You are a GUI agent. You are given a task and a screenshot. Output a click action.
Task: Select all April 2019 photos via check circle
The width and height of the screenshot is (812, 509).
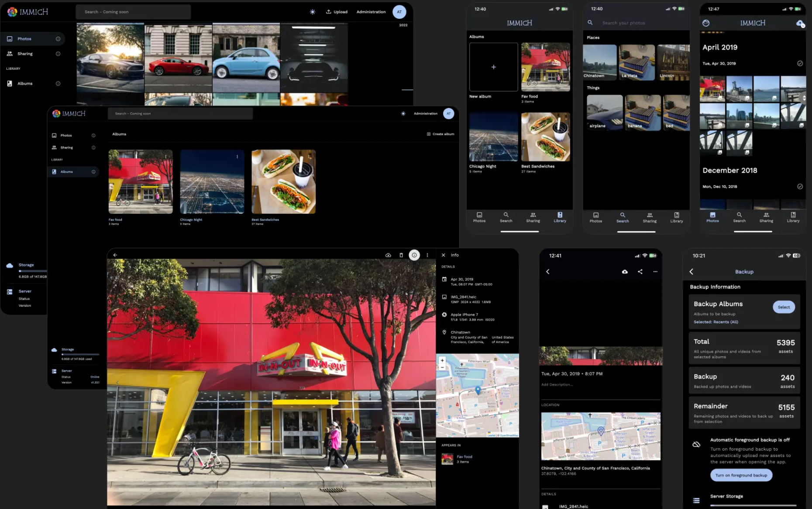click(x=800, y=63)
